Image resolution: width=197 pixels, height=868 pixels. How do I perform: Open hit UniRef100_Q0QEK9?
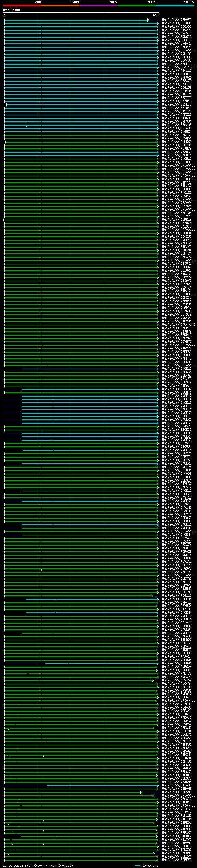(177, 413)
